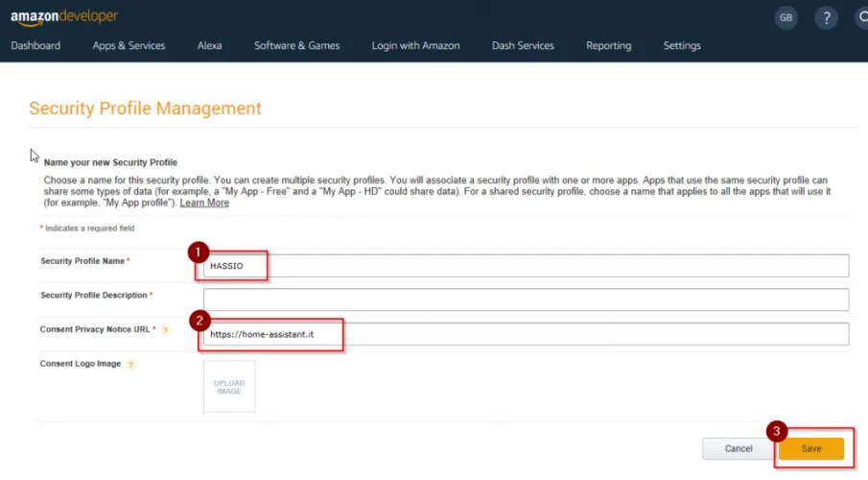Image resolution: width=868 pixels, height=480 pixels.
Task: Open Login with Amazon section
Action: [x=415, y=45]
